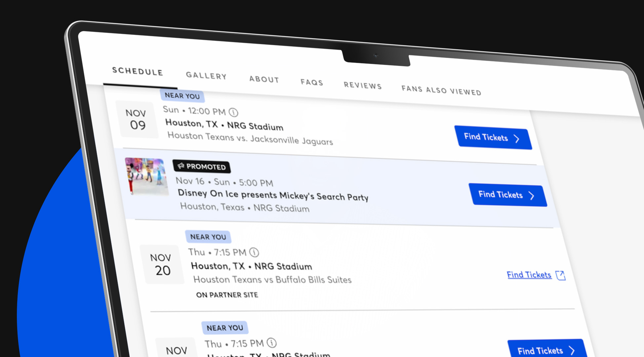Click the arrow chevron inside the Nov 9 Find Tickets button
The height and width of the screenshot is (357, 644).
pos(517,139)
